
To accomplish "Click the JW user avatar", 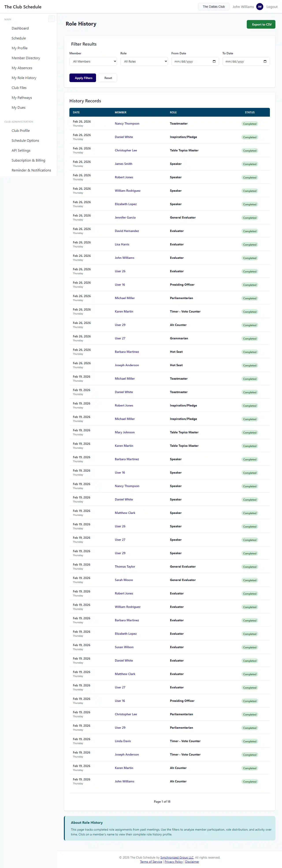I will 259,7.
